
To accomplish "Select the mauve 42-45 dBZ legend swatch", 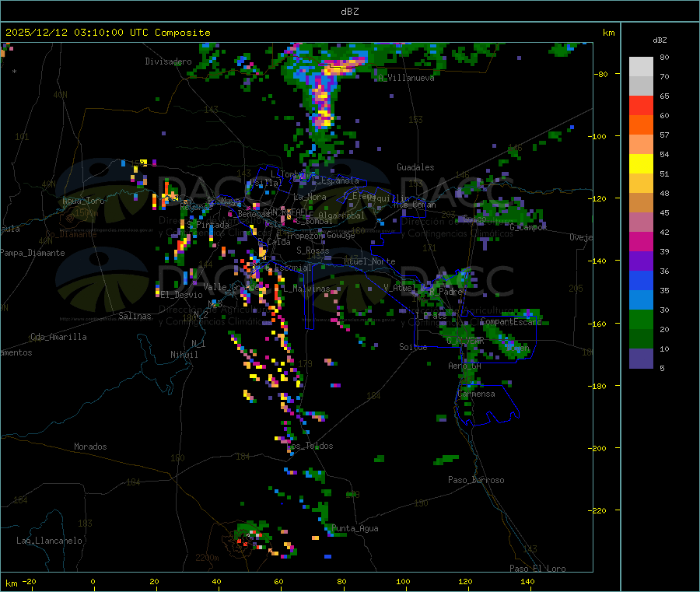I will pyautogui.click(x=641, y=222).
